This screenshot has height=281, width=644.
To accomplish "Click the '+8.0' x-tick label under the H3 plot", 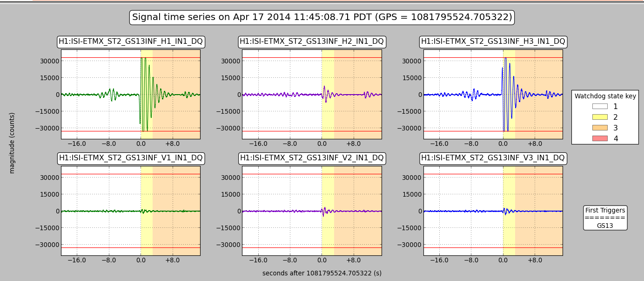I will point(535,144).
